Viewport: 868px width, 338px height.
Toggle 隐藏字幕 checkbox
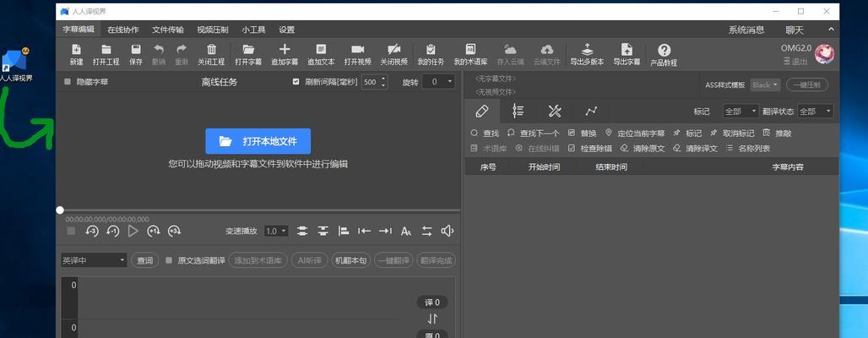click(x=68, y=81)
